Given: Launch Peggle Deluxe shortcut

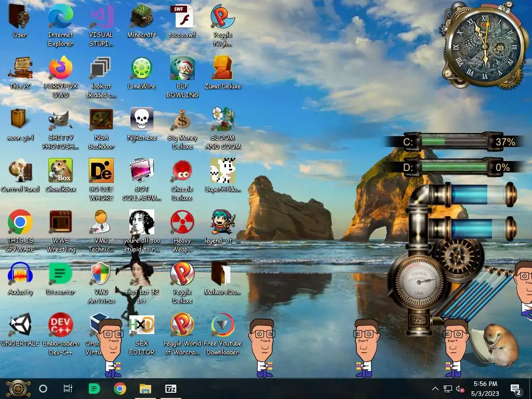Looking at the screenshot, I should pyautogui.click(x=182, y=282).
